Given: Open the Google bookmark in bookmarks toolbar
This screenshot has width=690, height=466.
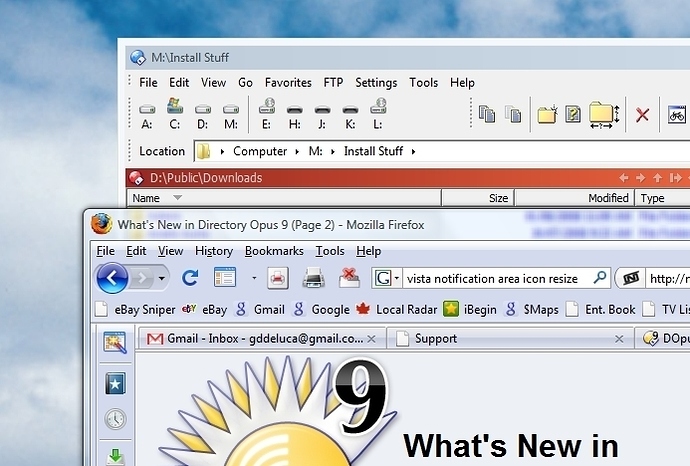Looking at the screenshot, I should pos(322,310).
